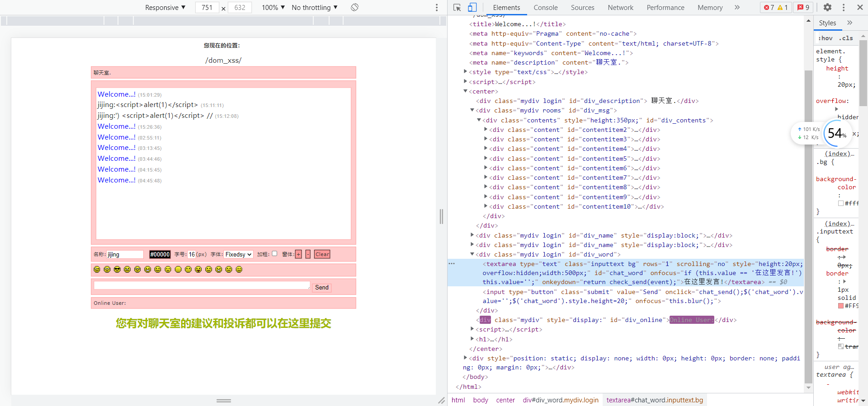Show more Styles pane tabs with the chevron

pos(850,23)
